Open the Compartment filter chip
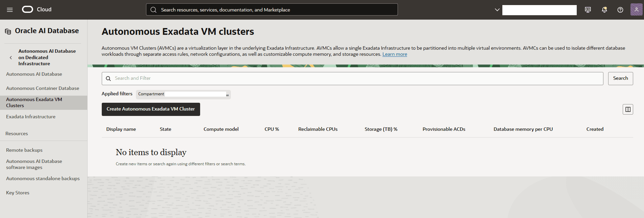The image size is (644, 218). (x=183, y=94)
